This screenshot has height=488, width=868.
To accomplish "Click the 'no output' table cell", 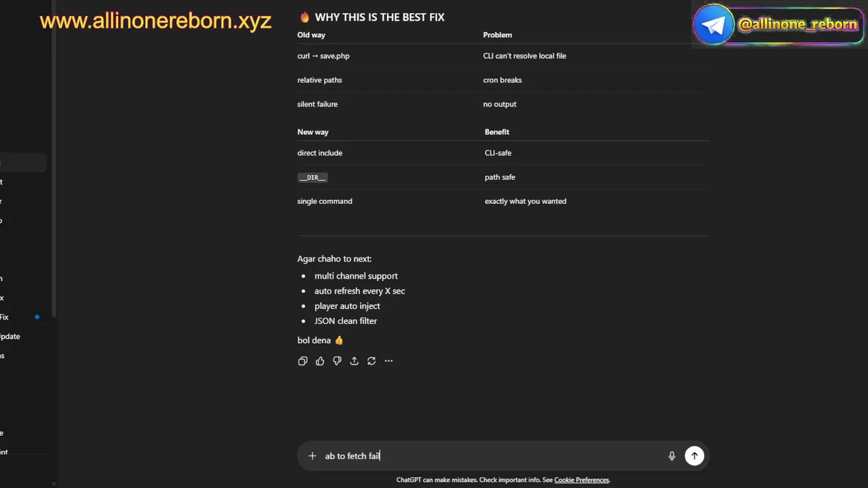I will (x=500, y=104).
